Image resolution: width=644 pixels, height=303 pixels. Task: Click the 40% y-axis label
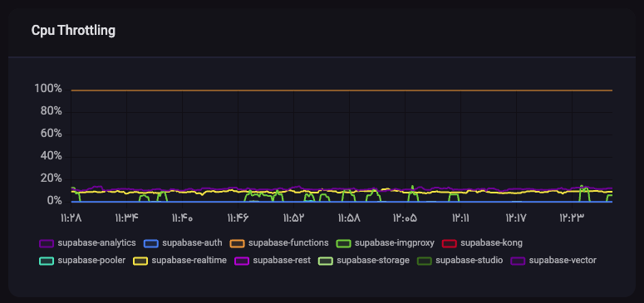click(x=51, y=156)
